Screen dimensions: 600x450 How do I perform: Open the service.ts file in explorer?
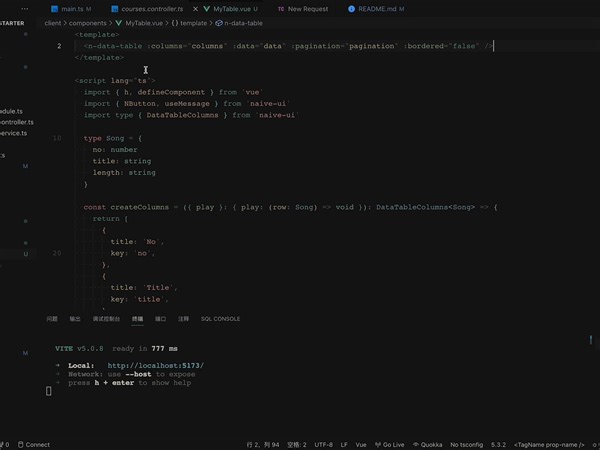(x=13, y=133)
